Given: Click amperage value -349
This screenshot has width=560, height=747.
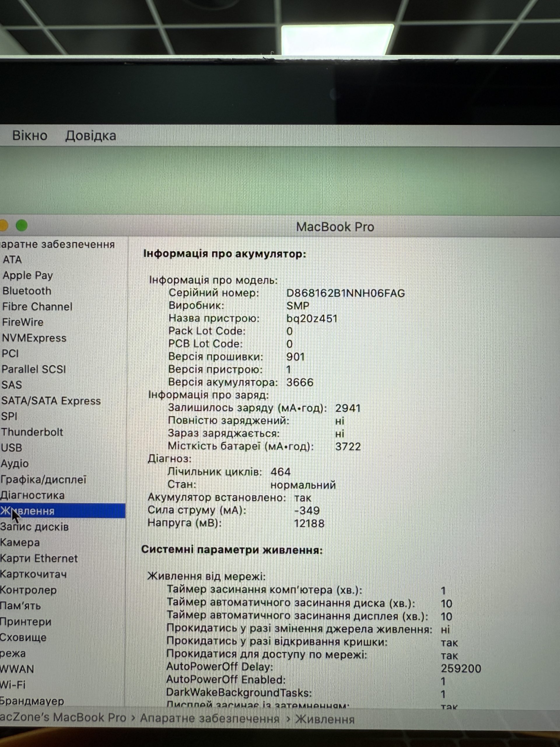Looking at the screenshot, I should tap(307, 510).
